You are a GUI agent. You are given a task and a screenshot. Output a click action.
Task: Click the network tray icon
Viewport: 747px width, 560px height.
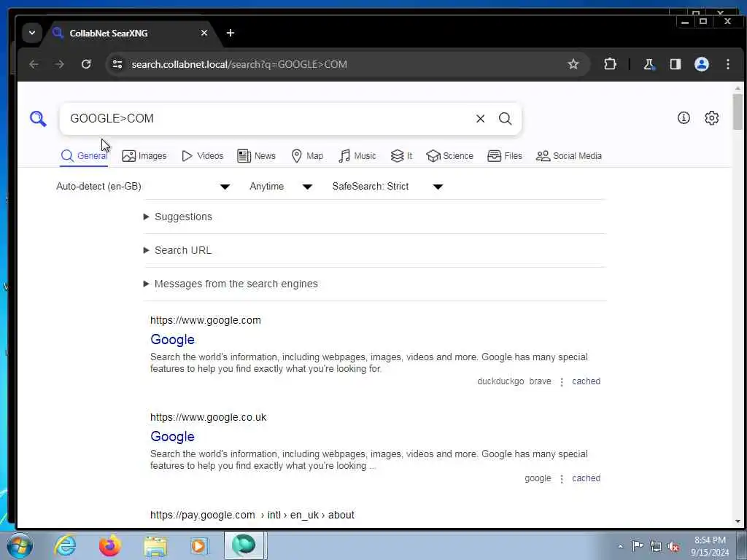656,547
